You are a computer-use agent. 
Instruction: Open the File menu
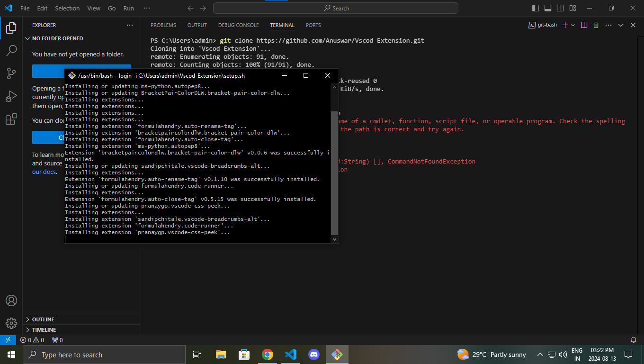coord(25,8)
